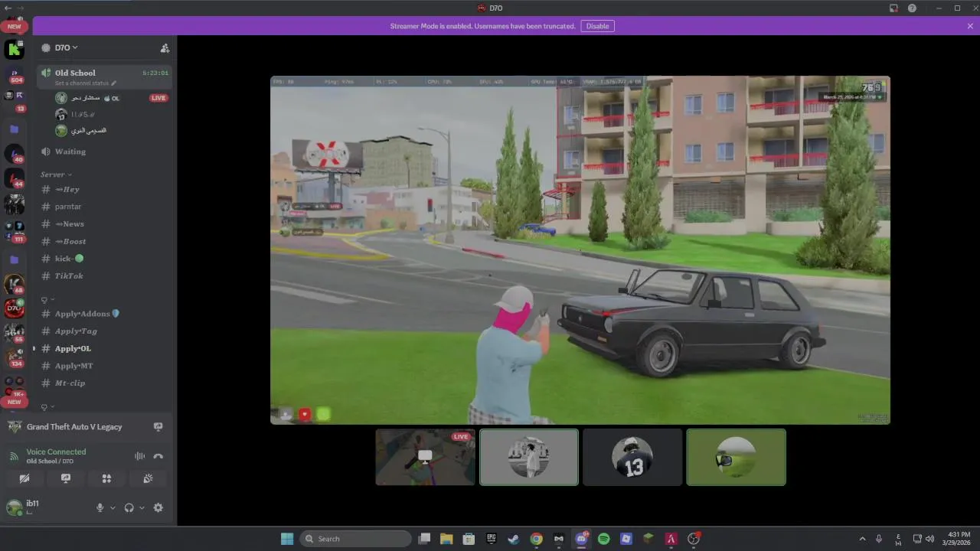The width and height of the screenshot is (980, 551).
Task: Open the kick- text channel
Action: click(x=105, y=259)
